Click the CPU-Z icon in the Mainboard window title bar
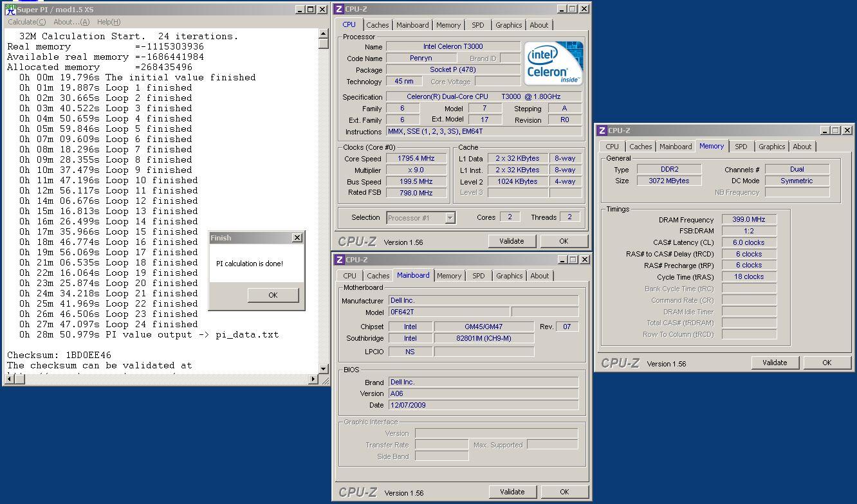Image resolution: width=857 pixels, height=504 pixels. click(340, 260)
